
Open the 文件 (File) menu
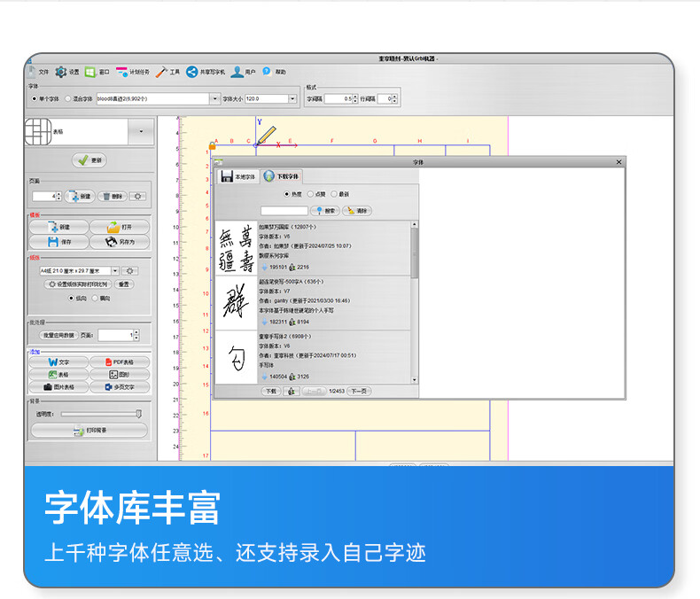tap(37, 72)
